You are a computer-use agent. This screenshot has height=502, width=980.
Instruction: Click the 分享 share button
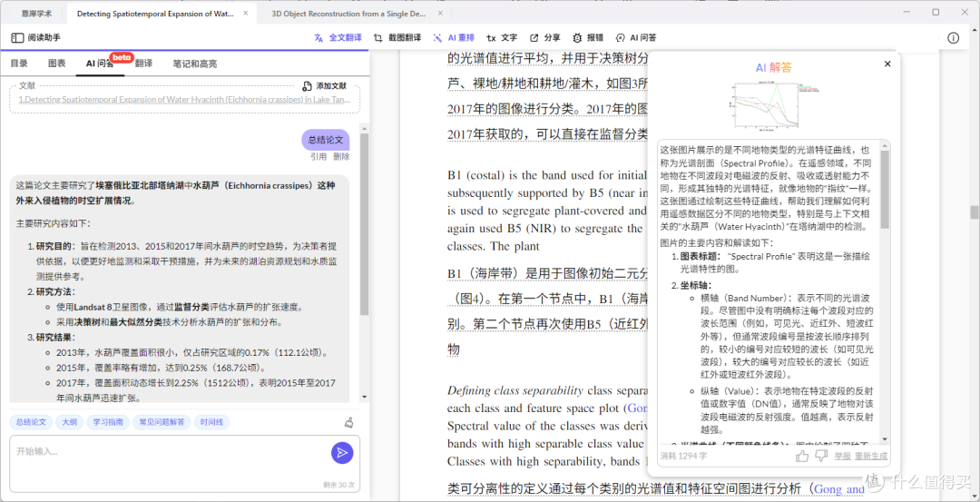tap(545, 37)
